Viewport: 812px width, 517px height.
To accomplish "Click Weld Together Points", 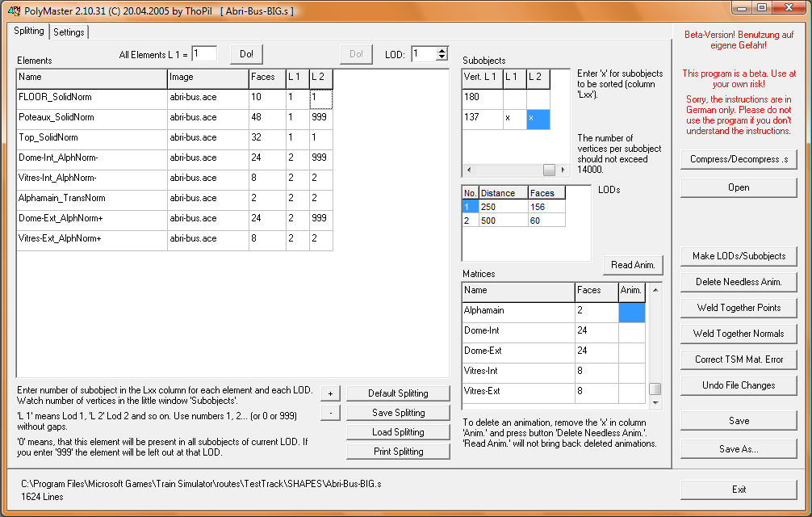I will pos(739,309).
